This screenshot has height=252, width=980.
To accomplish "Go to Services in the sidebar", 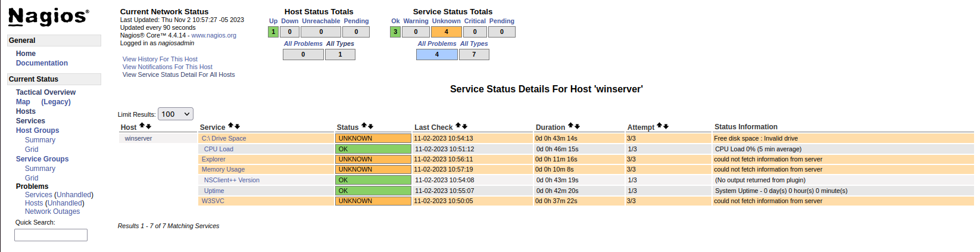I will tap(30, 121).
